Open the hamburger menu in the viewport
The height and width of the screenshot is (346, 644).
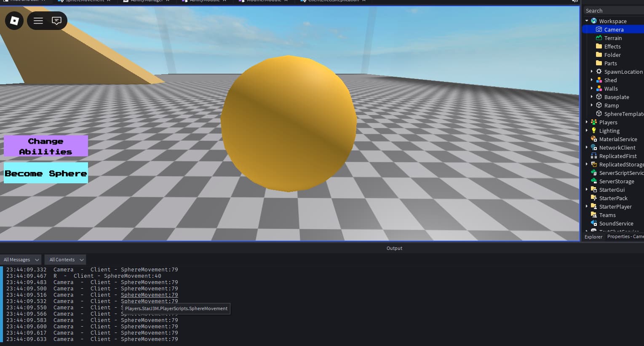38,21
